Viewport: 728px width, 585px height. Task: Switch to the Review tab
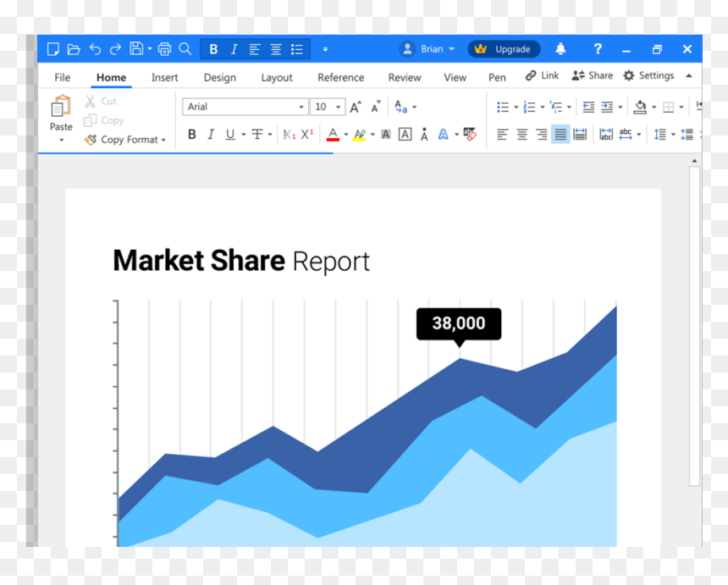pos(405,78)
